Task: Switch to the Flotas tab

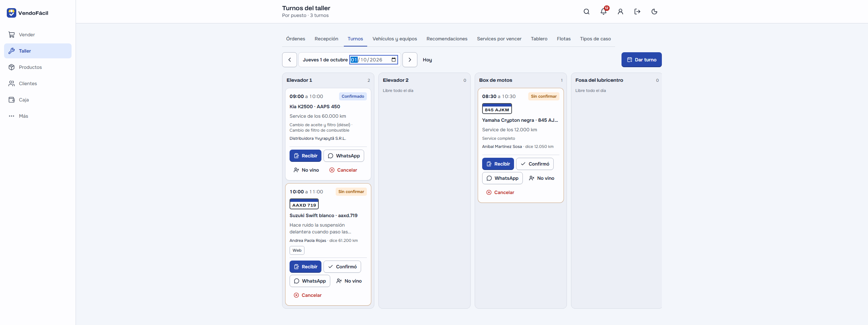Action: (564, 39)
